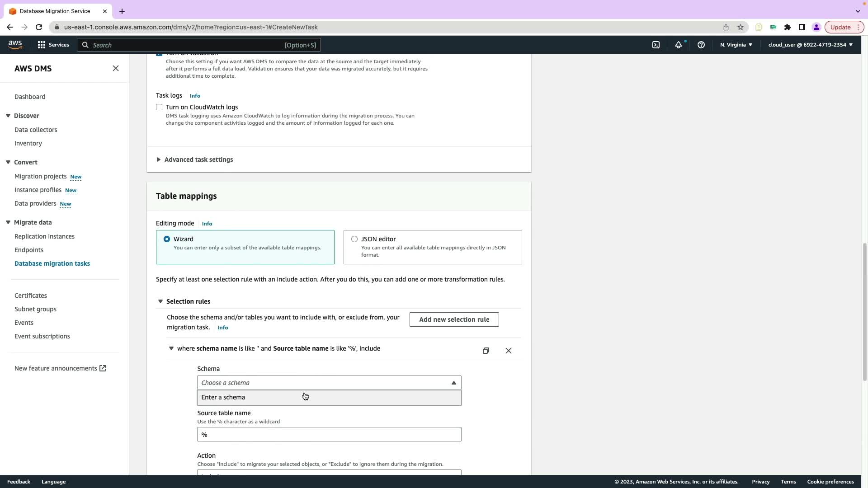
Task: Open the AWS CloudShell icon
Action: click(656, 45)
